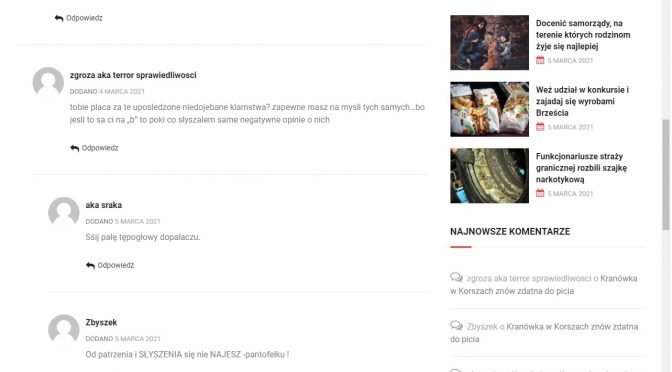Click comment bubble icon beside zgroza's recent comment
Viewport: 672px width, 372px height.
click(x=456, y=278)
